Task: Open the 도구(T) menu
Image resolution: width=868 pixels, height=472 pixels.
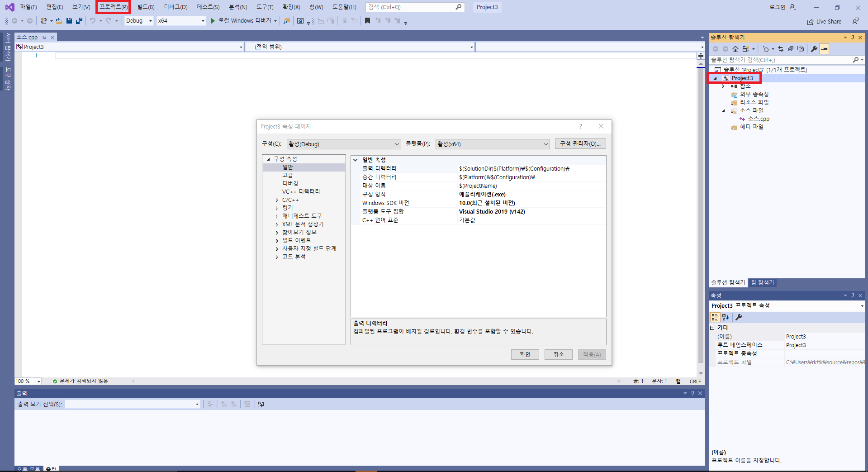Action: [265, 7]
